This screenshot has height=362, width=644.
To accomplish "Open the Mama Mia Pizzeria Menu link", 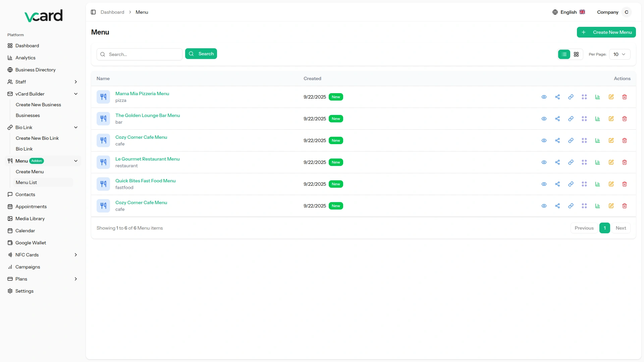I will 142,94.
